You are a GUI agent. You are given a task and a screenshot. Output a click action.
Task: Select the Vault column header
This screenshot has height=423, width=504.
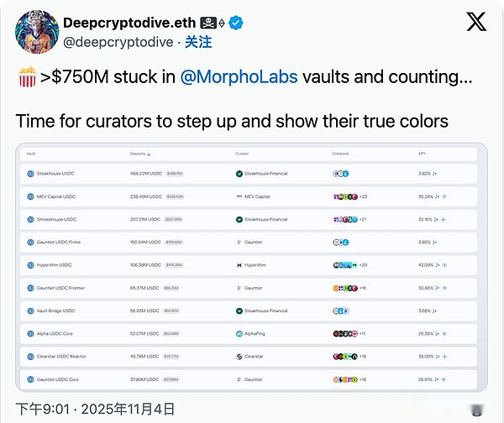click(x=31, y=154)
